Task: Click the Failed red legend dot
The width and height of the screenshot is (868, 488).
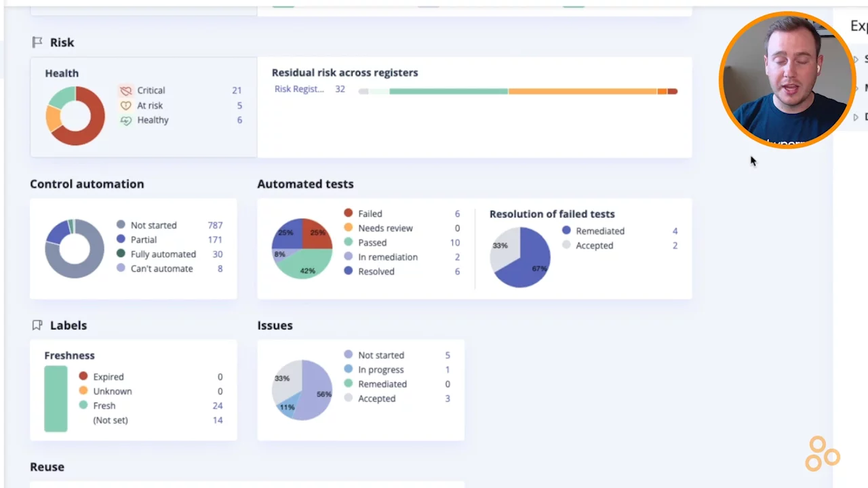Action: (349, 213)
